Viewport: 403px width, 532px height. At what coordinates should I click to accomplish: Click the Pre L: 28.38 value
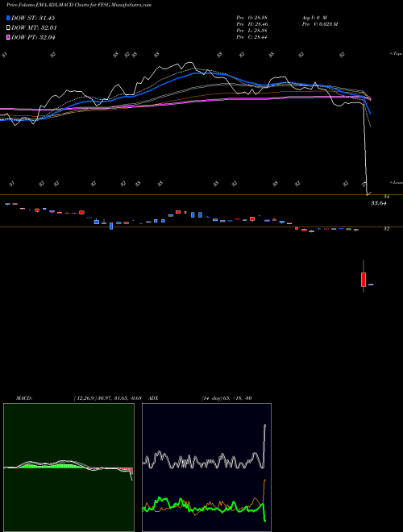(x=251, y=31)
